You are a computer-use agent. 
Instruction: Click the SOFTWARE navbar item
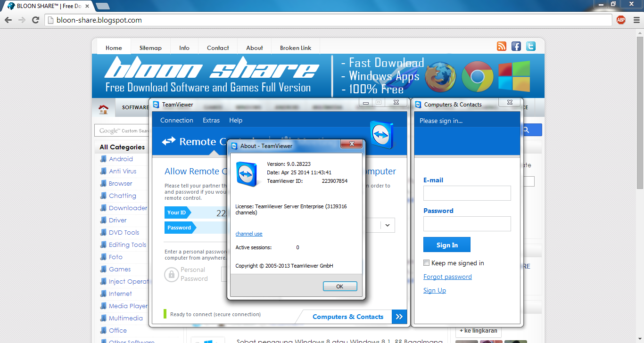tap(135, 107)
